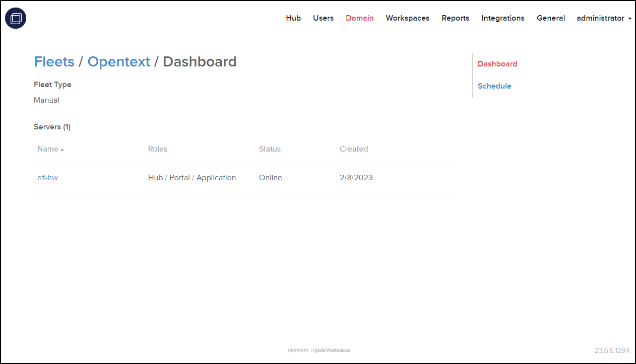Open the General settings menu

click(x=551, y=18)
